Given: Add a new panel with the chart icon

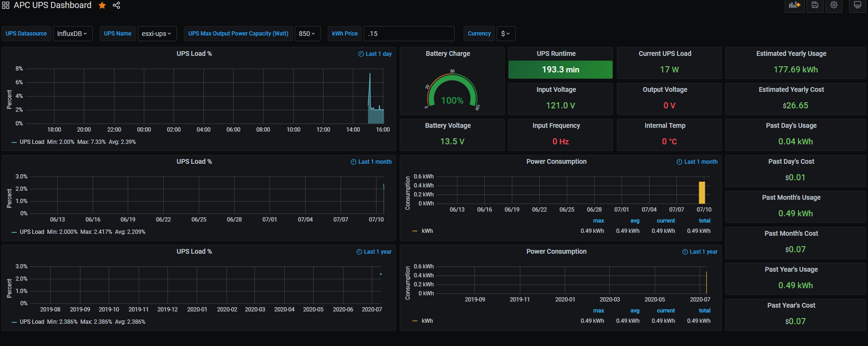Looking at the screenshot, I should click(795, 5).
